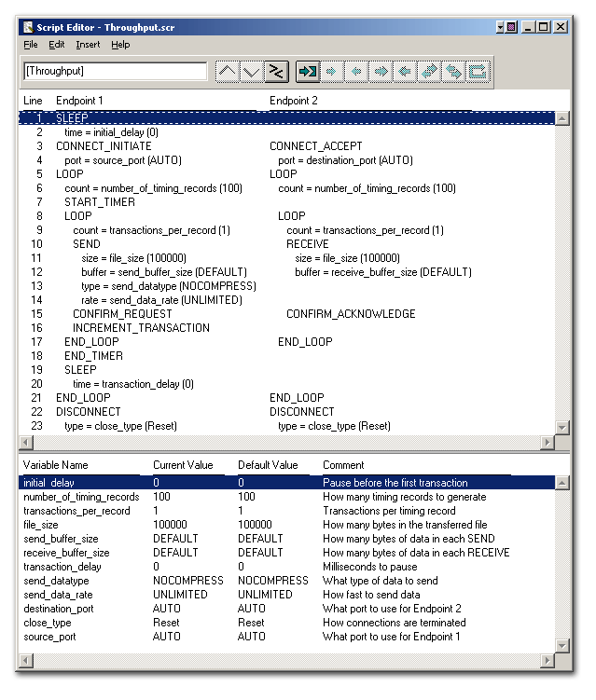
Task: Click the looping rectangle arrow toolbar icon
Action: click(x=478, y=72)
